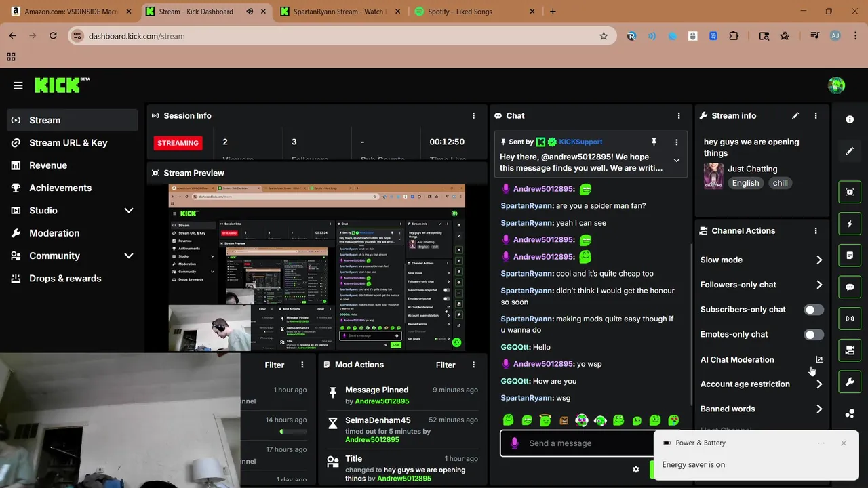Toggle the stream preview widget icon in the right sidebar
This screenshot has width=868, height=488.
[x=850, y=192]
